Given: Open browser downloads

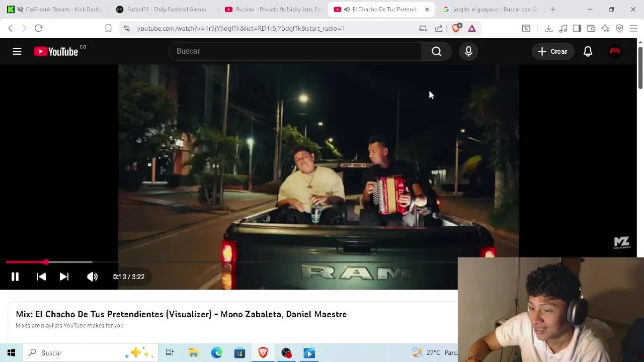Looking at the screenshot, I should tap(548, 29).
